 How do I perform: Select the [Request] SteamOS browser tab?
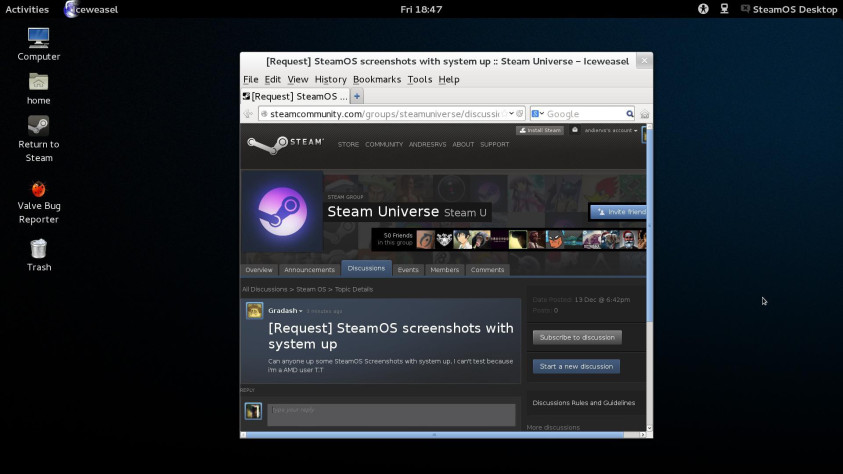point(295,96)
